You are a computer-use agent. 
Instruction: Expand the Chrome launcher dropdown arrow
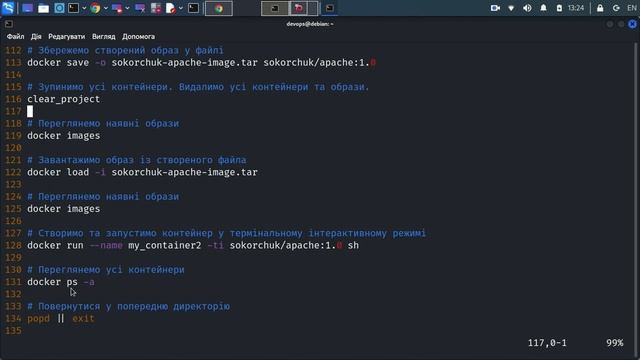[x=106, y=8]
